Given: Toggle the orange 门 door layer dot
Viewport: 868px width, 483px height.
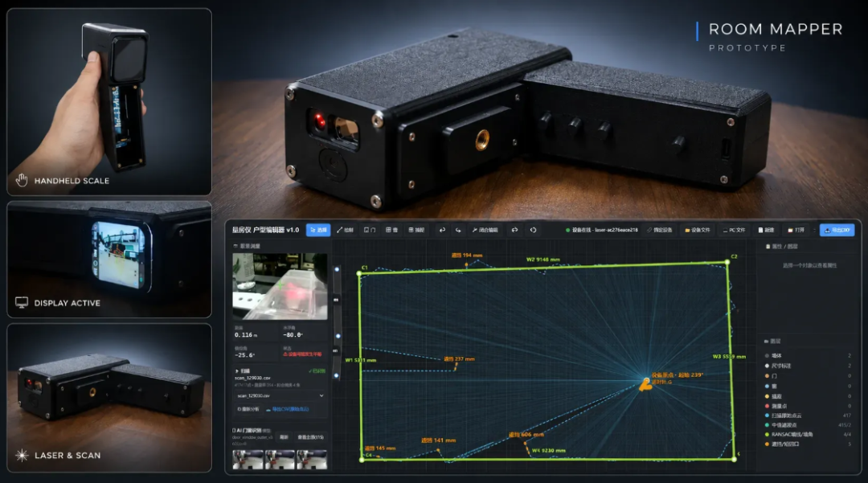Looking at the screenshot, I should pyautogui.click(x=767, y=375).
